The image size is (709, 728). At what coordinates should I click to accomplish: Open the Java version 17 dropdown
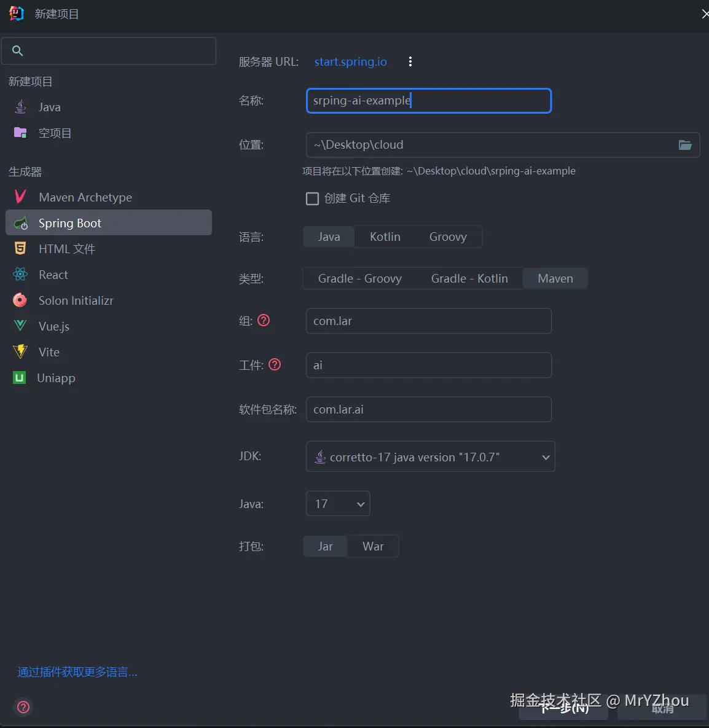coord(338,504)
